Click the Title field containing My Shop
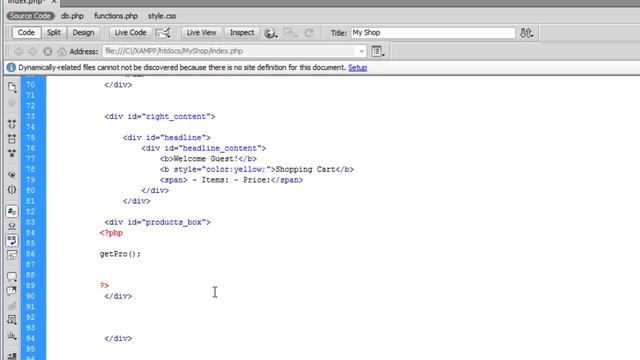 coord(433,33)
